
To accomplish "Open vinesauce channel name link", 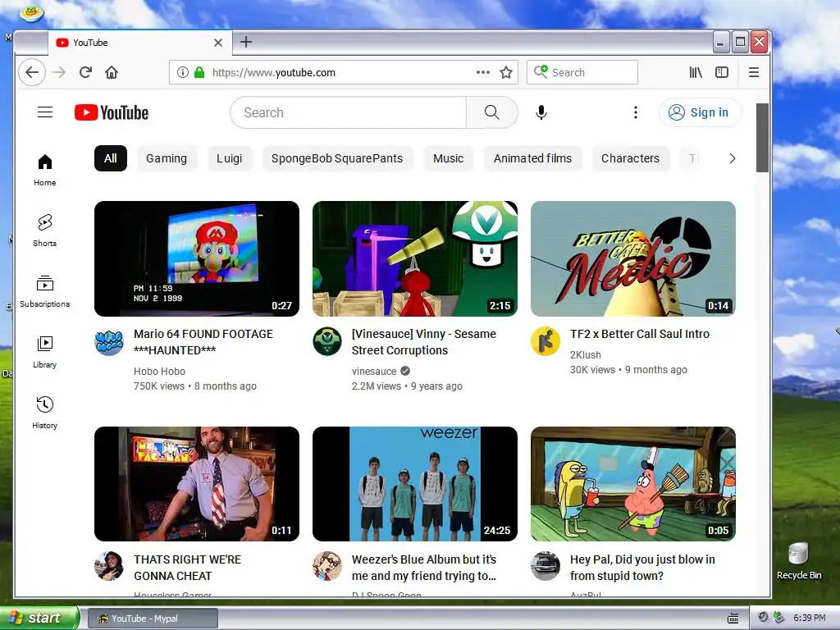I will click(374, 372).
